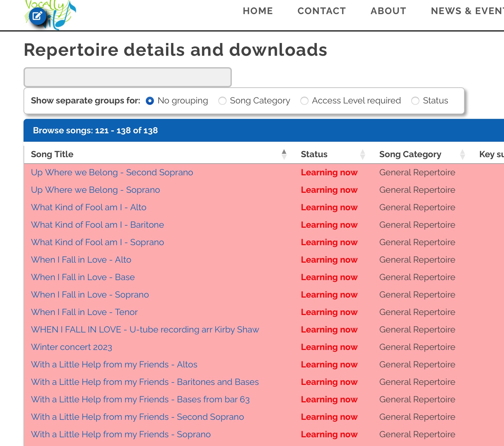Open the Contact menu item

pos(322,11)
